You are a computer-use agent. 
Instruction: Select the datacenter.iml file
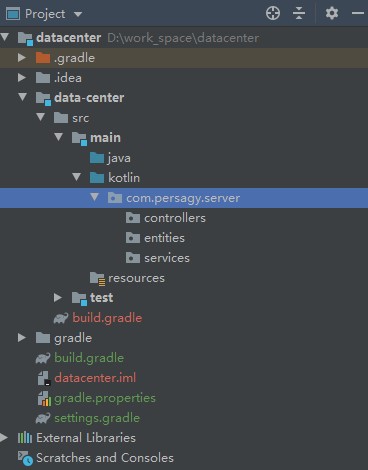pos(95,378)
